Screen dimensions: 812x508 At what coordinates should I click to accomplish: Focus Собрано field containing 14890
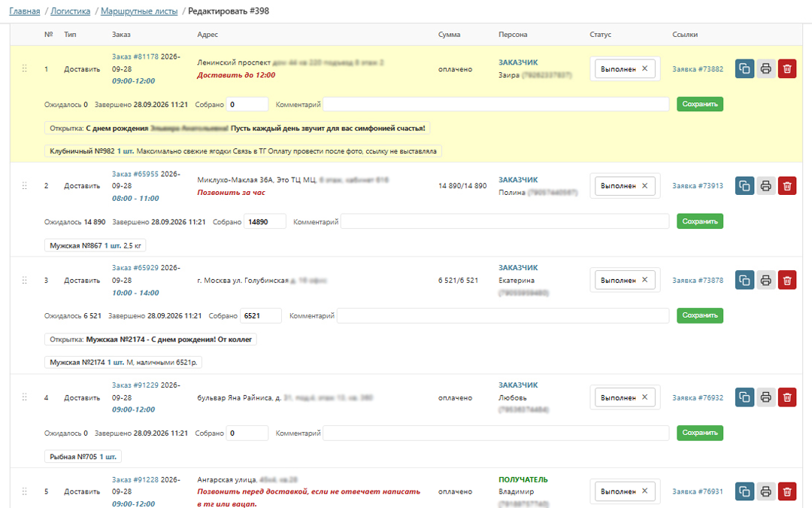[x=265, y=222]
